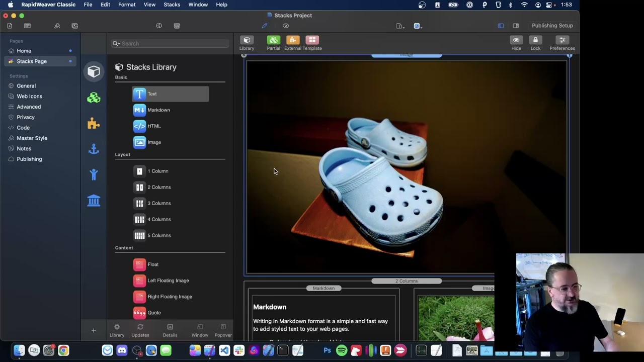This screenshot has width=644, height=362.
Task: Open the green cubes library category
Action: point(94,98)
